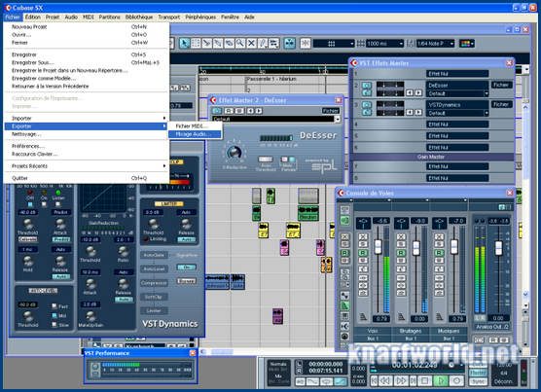The height and width of the screenshot is (392, 541).
Task: Solo the Bruitages channel in mixer
Action: (401, 244)
